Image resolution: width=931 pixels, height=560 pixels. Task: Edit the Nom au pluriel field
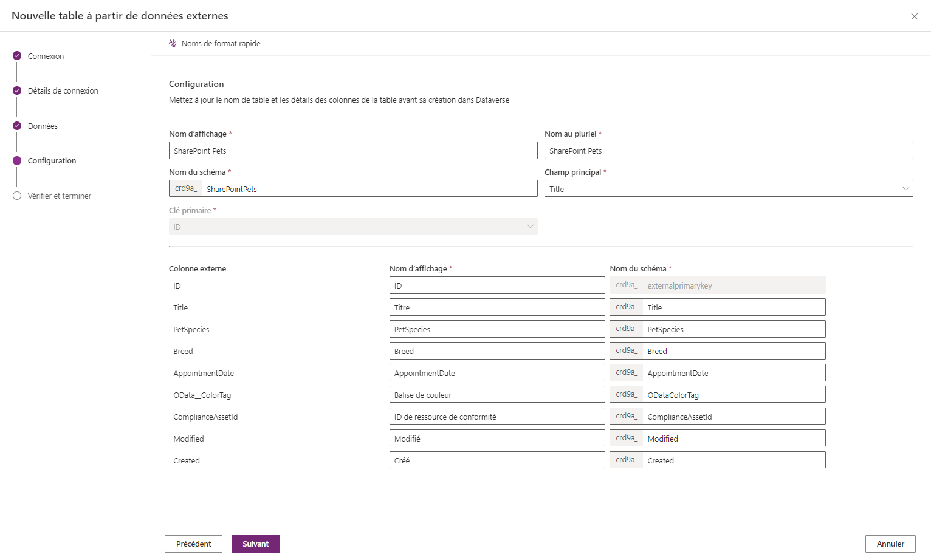click(x=729, y=151)
